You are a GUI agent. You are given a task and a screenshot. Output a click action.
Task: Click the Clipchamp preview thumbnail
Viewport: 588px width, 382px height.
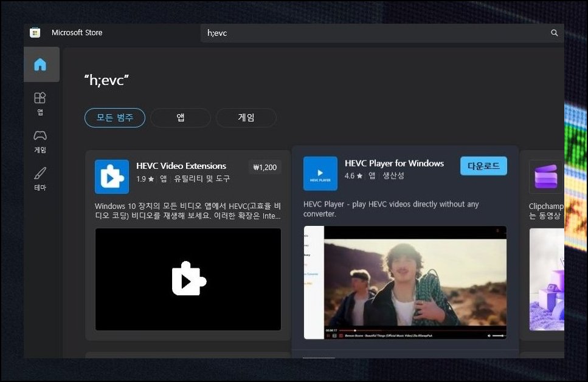click(x=547, y=279)
